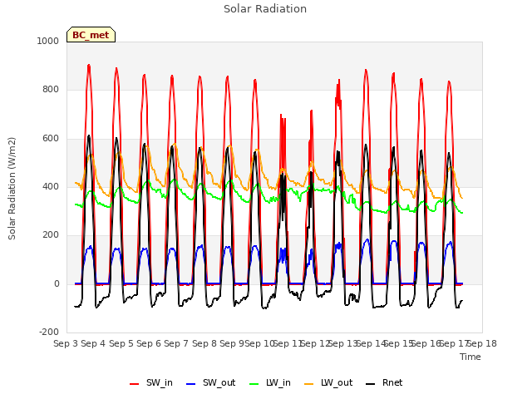The height and width of the screenshot is (399, 532).
Task: Click the LW_out legend entry
Action: click(328, 383)
